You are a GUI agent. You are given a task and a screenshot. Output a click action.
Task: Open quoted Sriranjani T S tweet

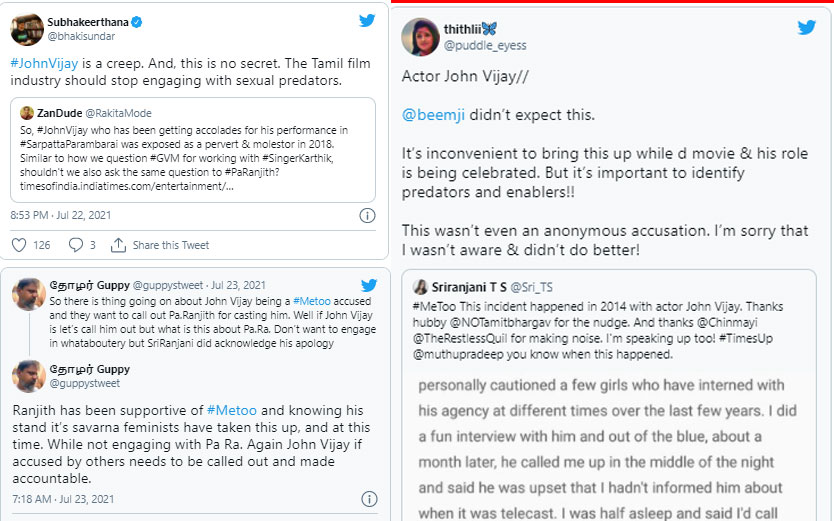(x=608, y=395)
